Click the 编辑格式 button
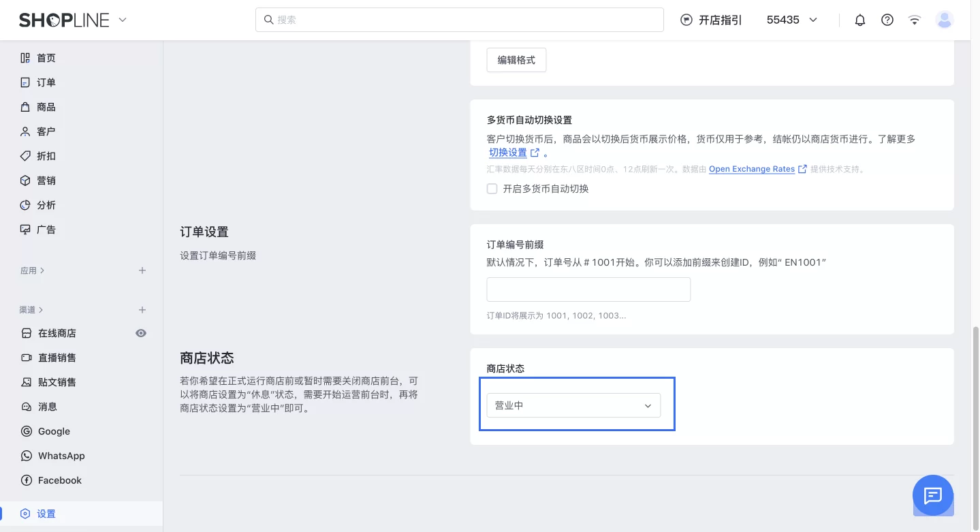980x532 pixels. [516, 59]
